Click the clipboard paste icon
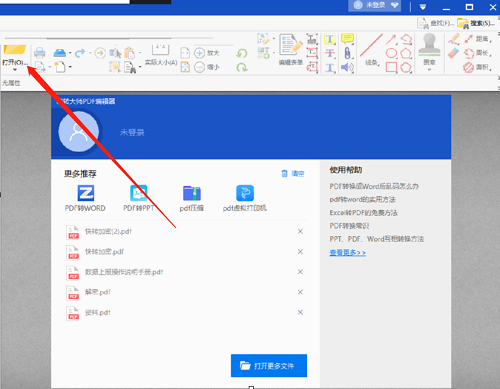 [129, 53]
